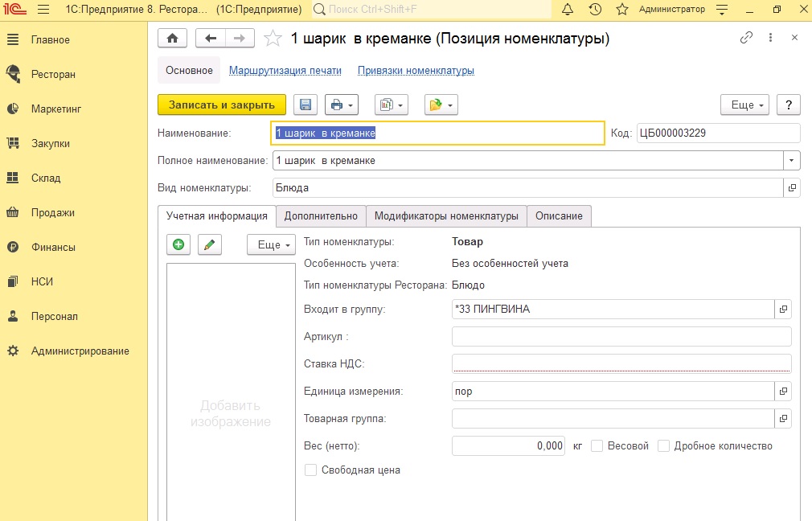Open the Главное section
Viewport: 812px width, 521px height.
(50, 40)
